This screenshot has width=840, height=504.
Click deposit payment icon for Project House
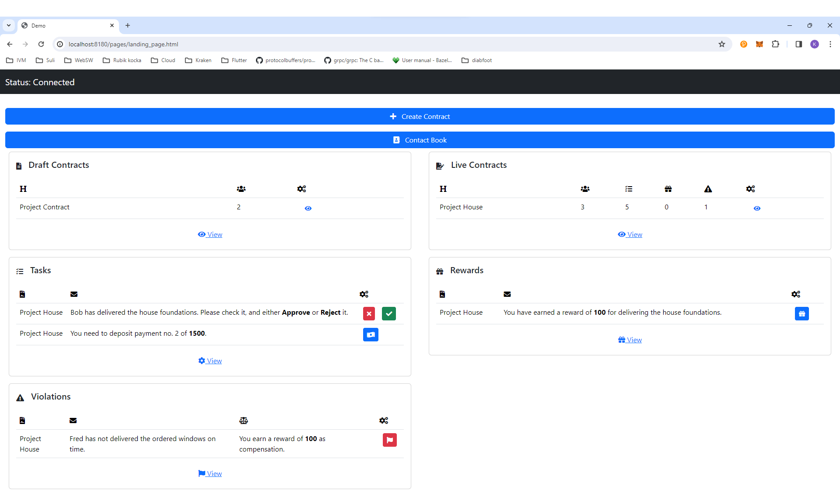point(371,334)
